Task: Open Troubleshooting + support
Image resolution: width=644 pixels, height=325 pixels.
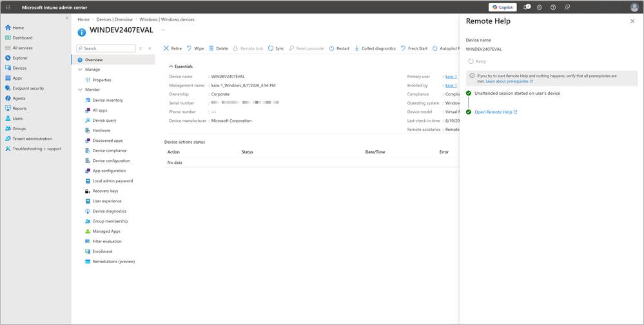Action: 35,149
